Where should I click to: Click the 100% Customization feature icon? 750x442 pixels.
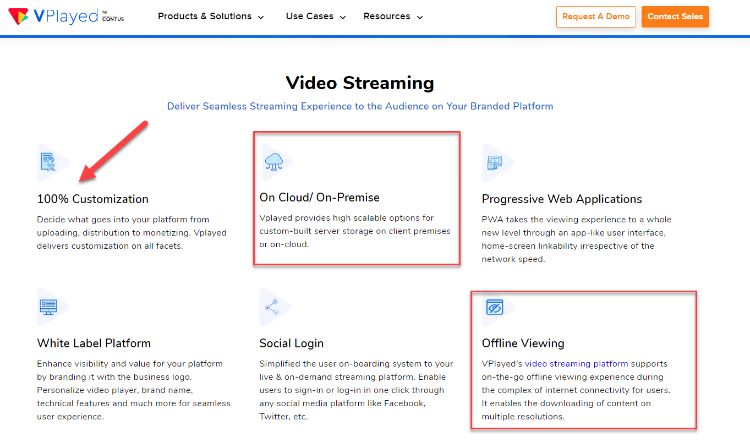[48, 162]
